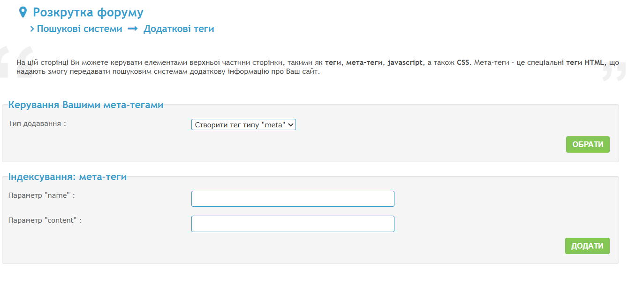Click the map pin icon beside Розкрутка форуму
The width and height of the screenshot is (644, 288).
(x=23, y=13)
